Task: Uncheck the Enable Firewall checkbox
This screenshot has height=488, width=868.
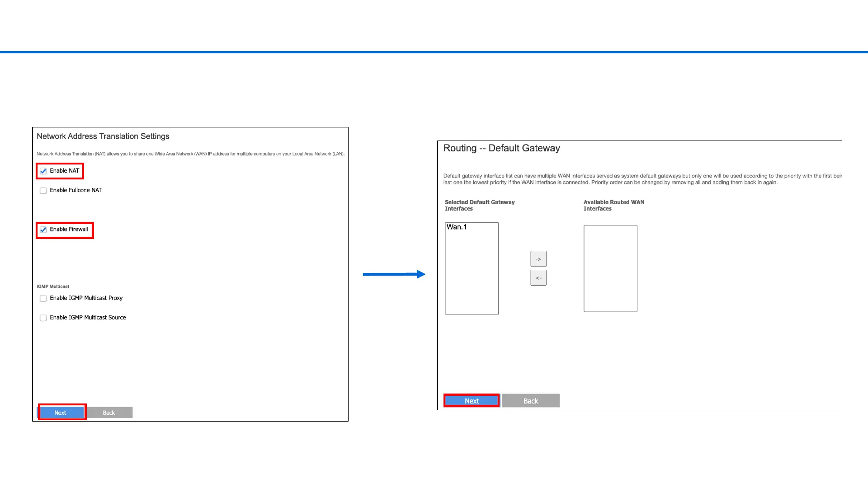Action: (43, 230)
